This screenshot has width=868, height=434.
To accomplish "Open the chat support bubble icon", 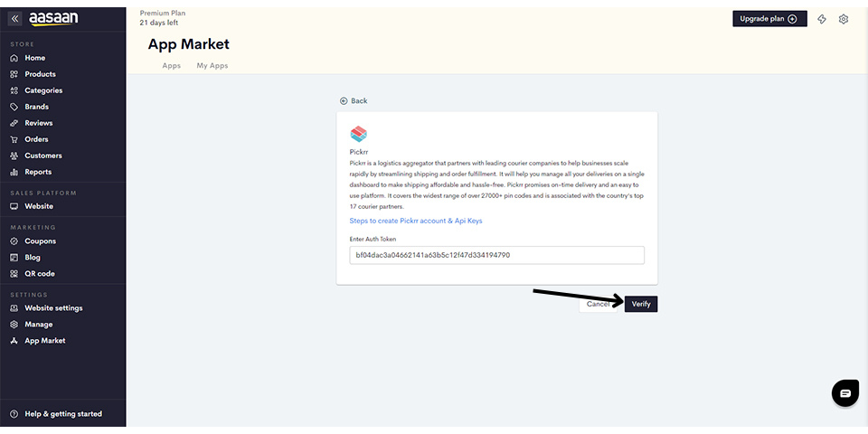I will tap(845, 393).
